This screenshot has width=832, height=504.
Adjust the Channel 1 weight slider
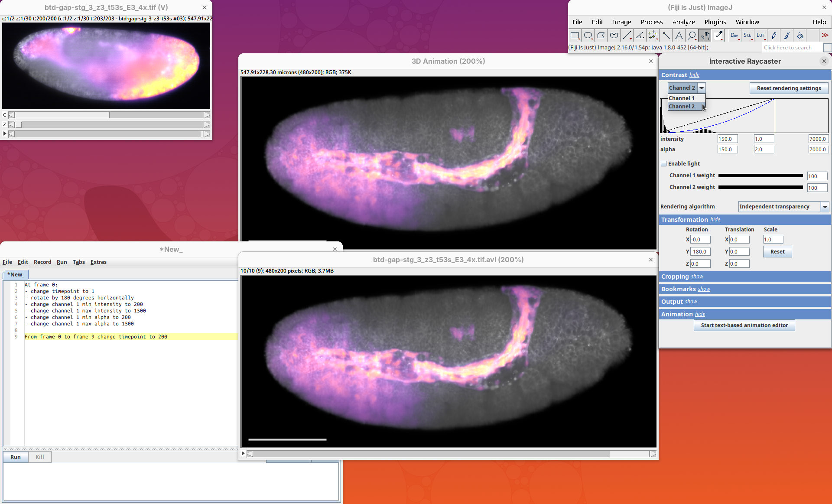[760, 176]
